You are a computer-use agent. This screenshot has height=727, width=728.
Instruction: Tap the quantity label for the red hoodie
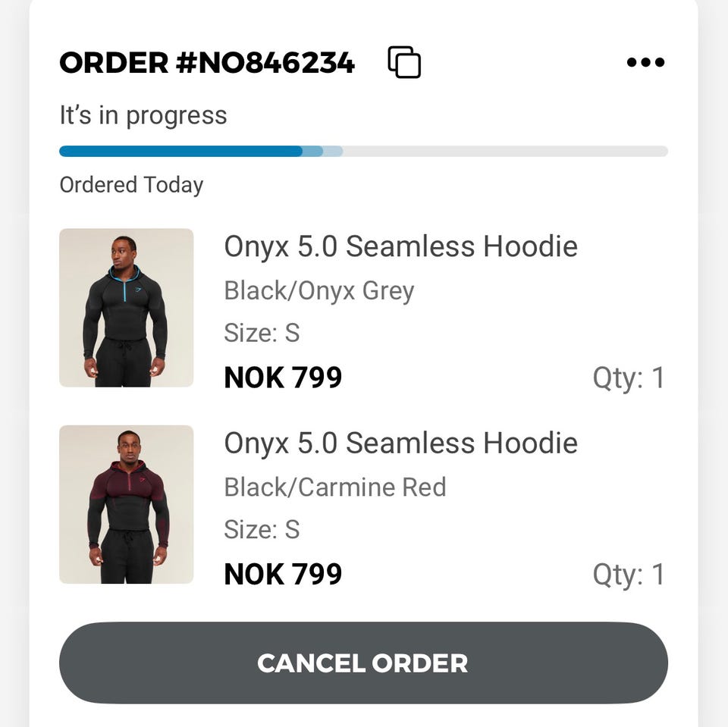pyautogui.click(x=628, y=575)
